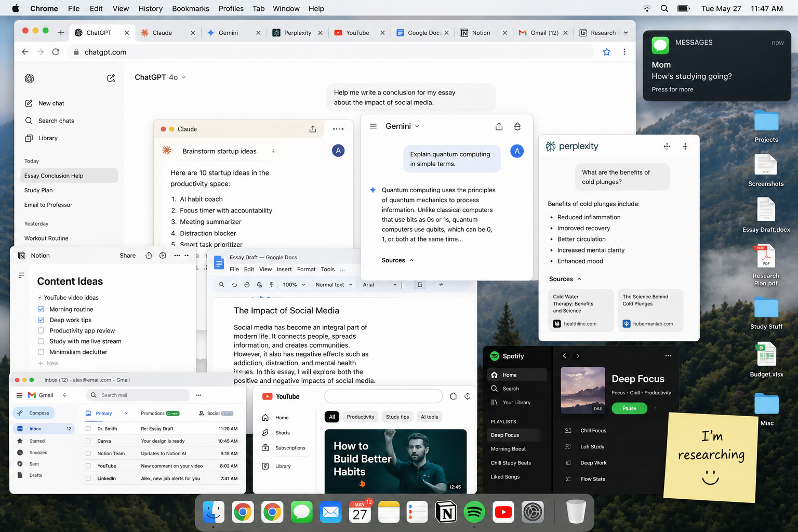798x532 pixels.
Task: Check Minimalism declutter in Notion
Action: tap(41, 352)
